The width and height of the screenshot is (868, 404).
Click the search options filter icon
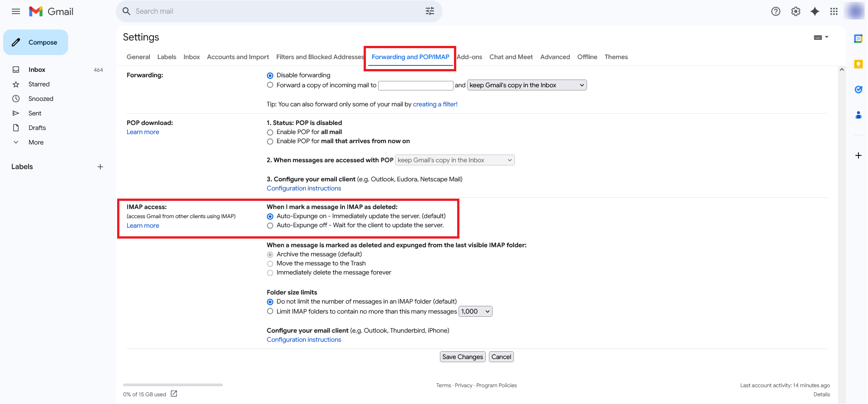point(429,11)
